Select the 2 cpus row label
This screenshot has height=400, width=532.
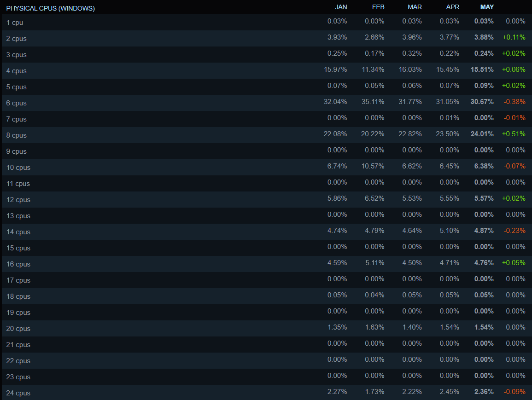(17, 39)
